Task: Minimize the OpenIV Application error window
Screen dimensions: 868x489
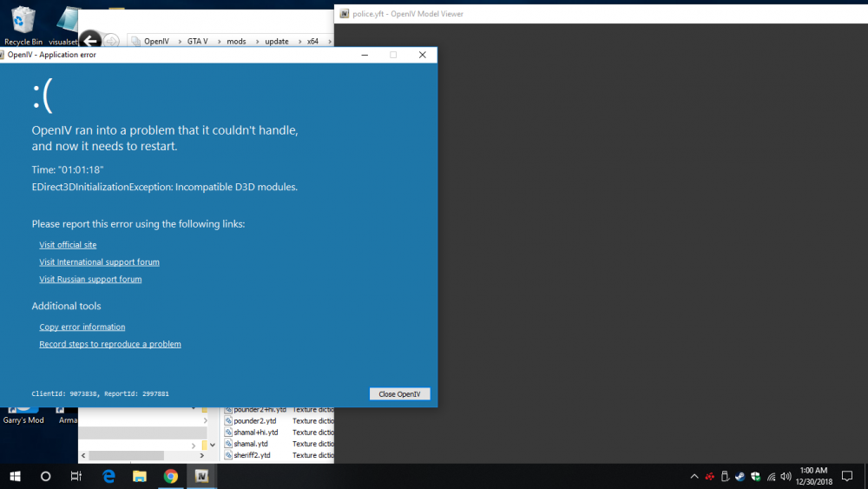Action: pos(365,55)
